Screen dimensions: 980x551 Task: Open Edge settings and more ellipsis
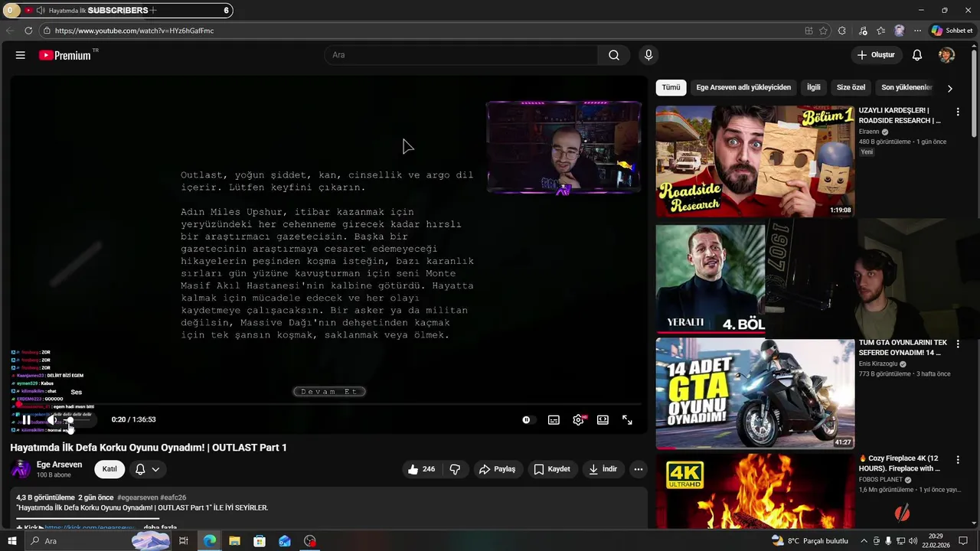point(917,31)
